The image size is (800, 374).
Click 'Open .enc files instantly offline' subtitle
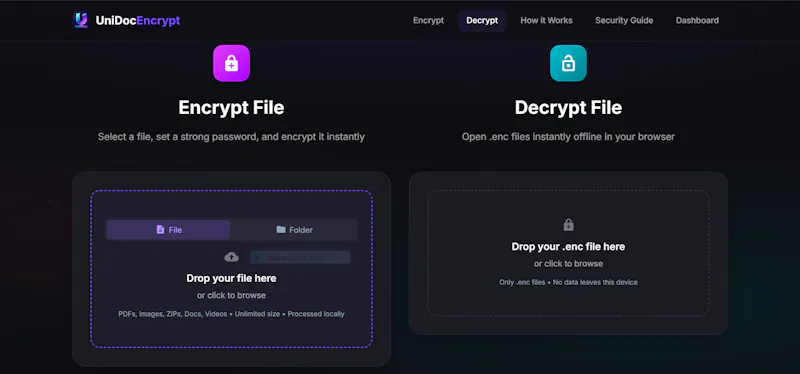point(568,137)
